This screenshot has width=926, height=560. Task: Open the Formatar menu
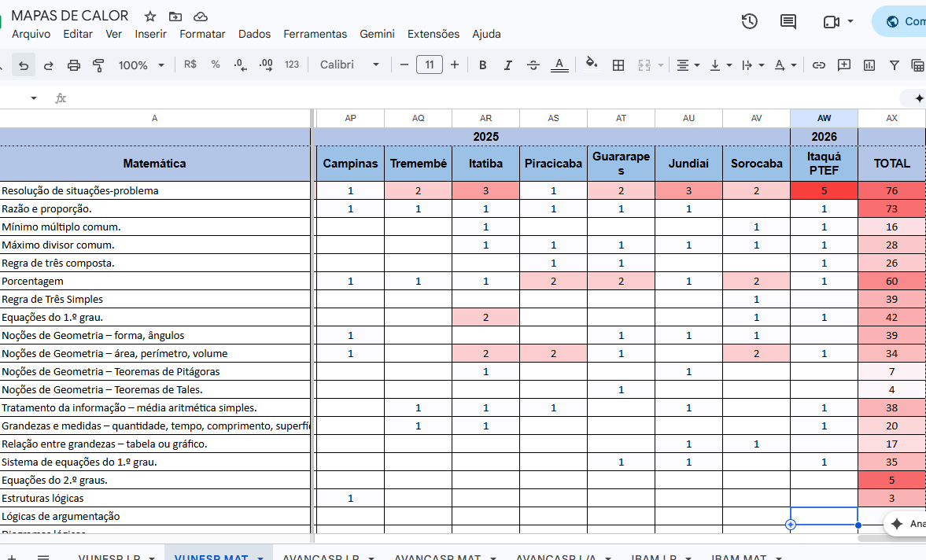tap(202, 34)
